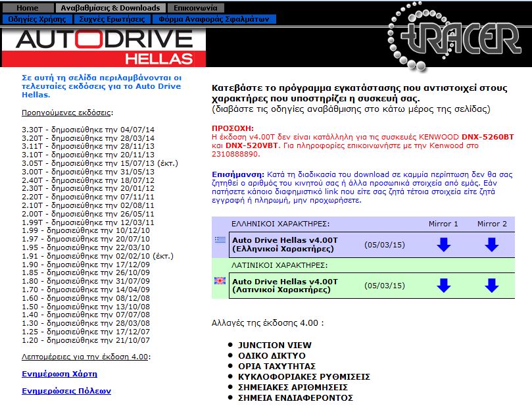The image size is (532, 410).
Task: Click the 2.10T version entry dated 02/08/11
Action: [88, 205]
